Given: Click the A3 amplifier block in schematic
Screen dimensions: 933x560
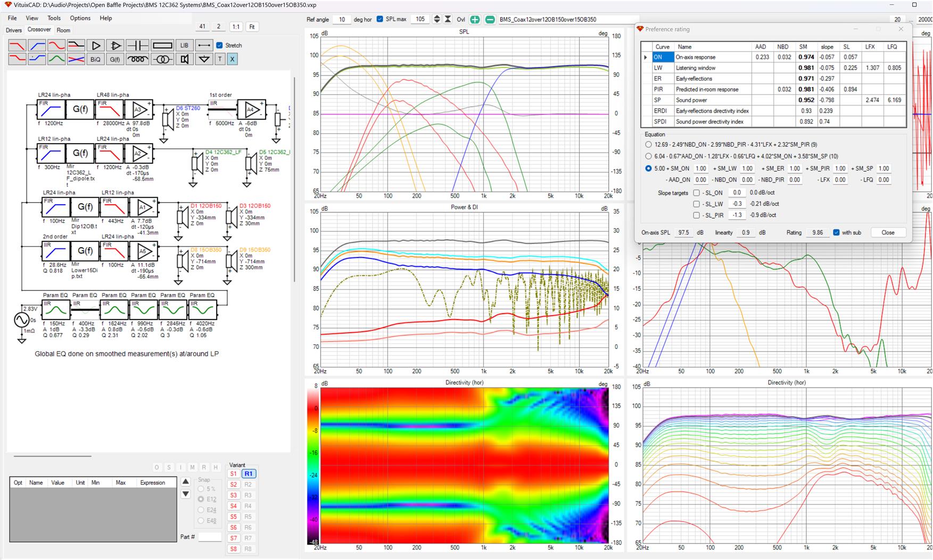Looking at the screenshot, I should (139, 110).
